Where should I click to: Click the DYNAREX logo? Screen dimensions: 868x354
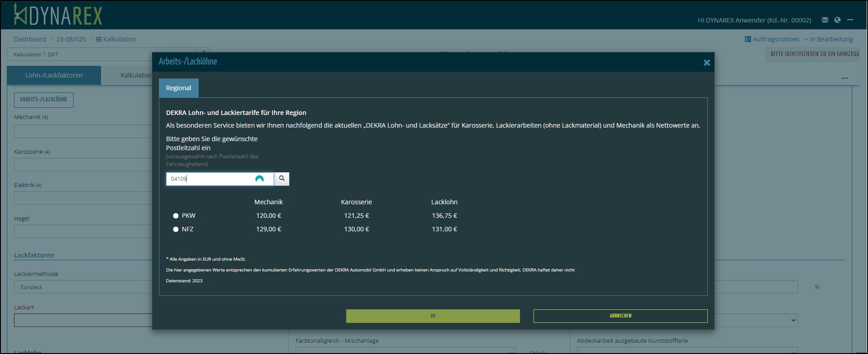coord(58,14)
